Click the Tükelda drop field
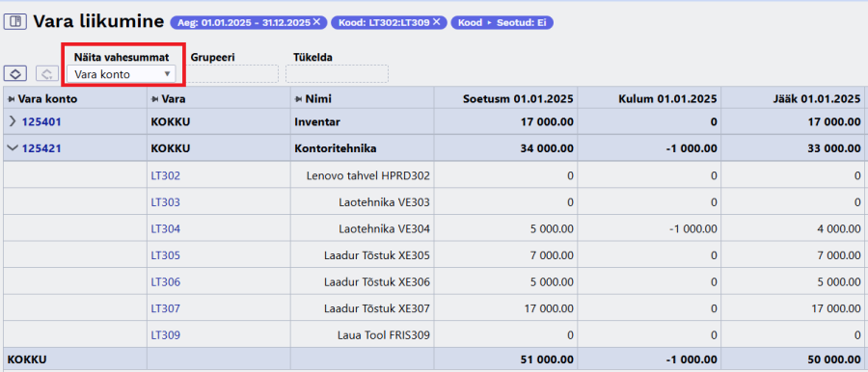 [x=337, y=73]
